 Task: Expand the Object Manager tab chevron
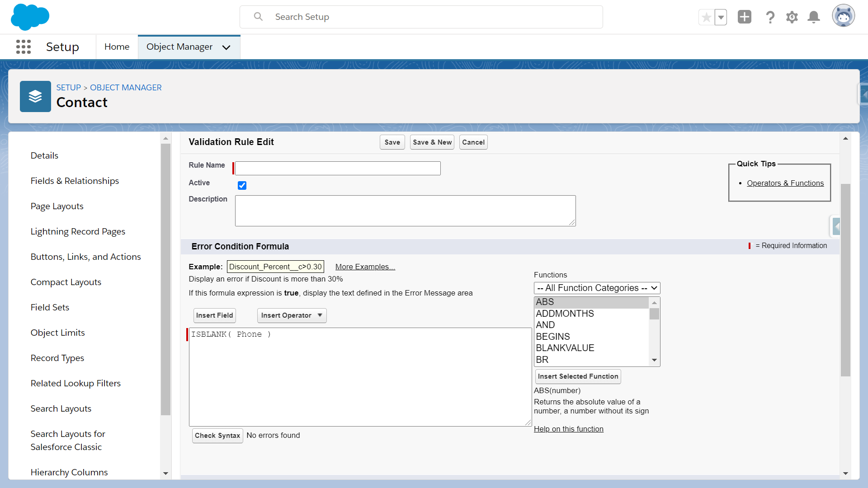click(226, 47)
